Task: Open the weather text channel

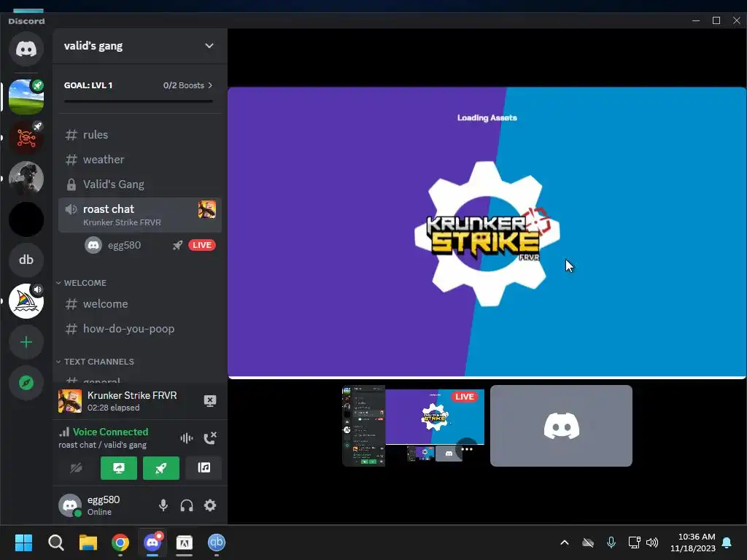Action: pos(139,160)
